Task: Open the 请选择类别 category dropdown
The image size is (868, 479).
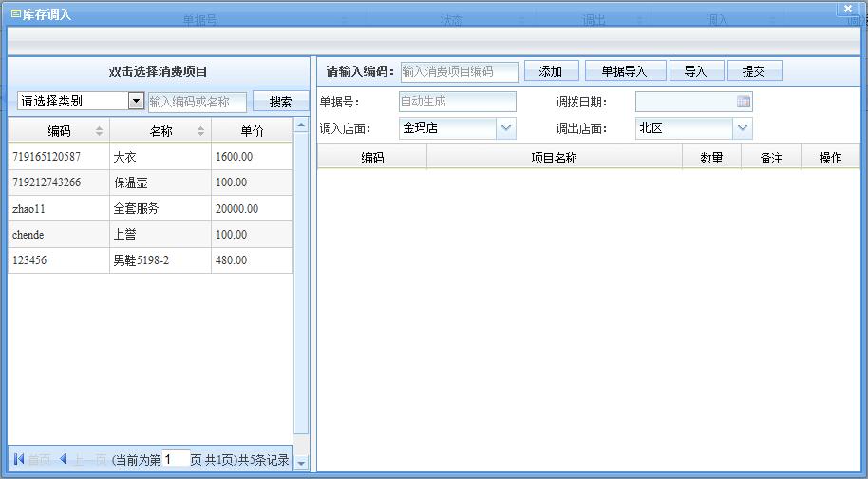Action: (x=136, y=101)
